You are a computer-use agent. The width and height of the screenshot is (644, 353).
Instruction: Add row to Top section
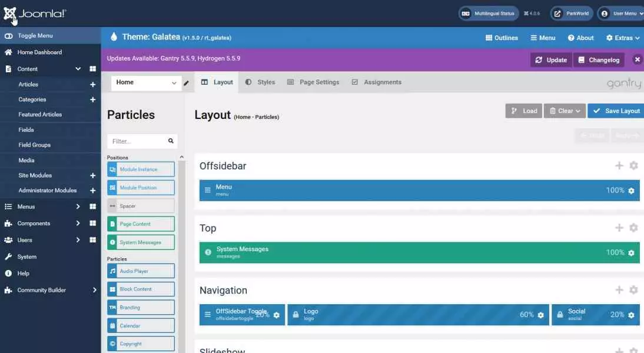pos(619,228)
